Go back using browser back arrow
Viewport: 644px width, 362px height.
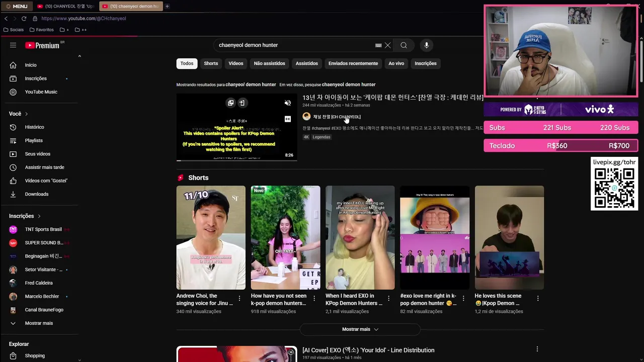[6, 19]
